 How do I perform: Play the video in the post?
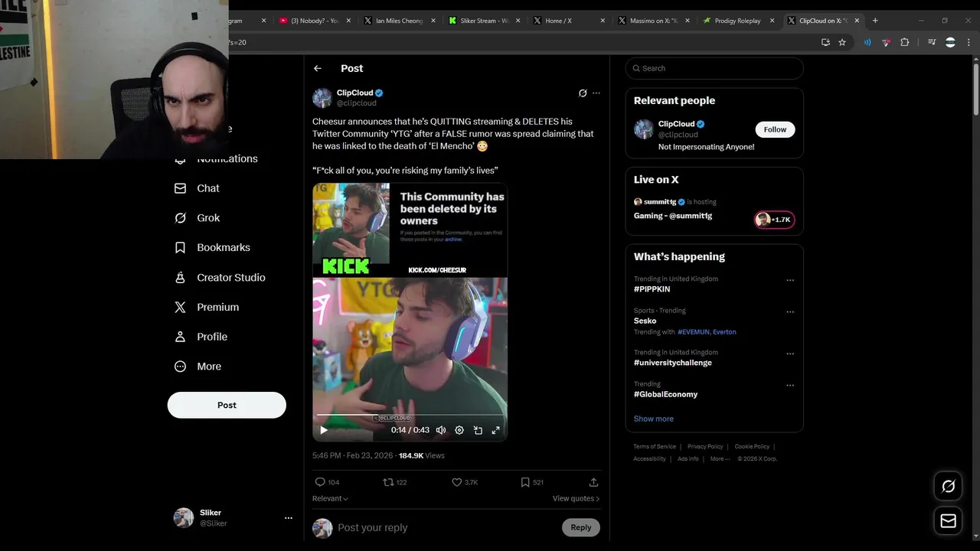324,430
